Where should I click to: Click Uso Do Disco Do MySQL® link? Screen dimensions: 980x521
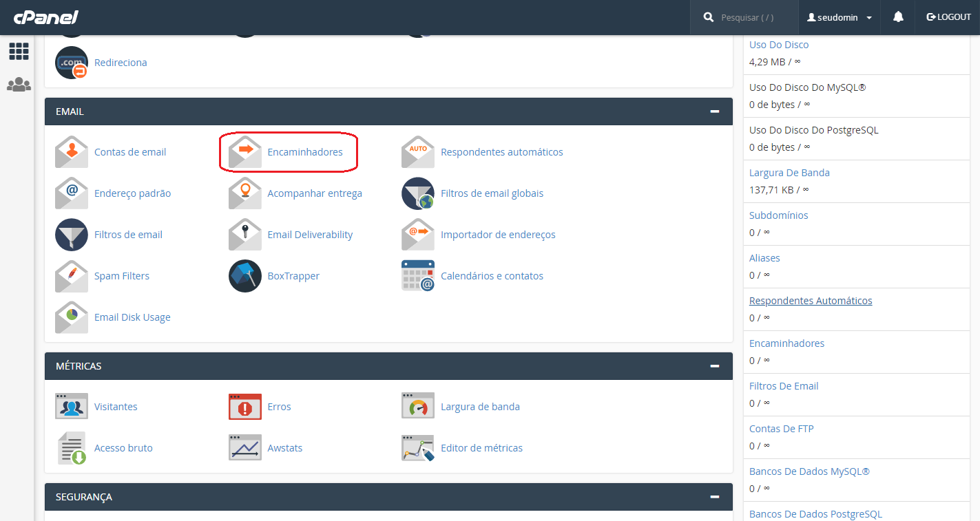click(807, 87)
